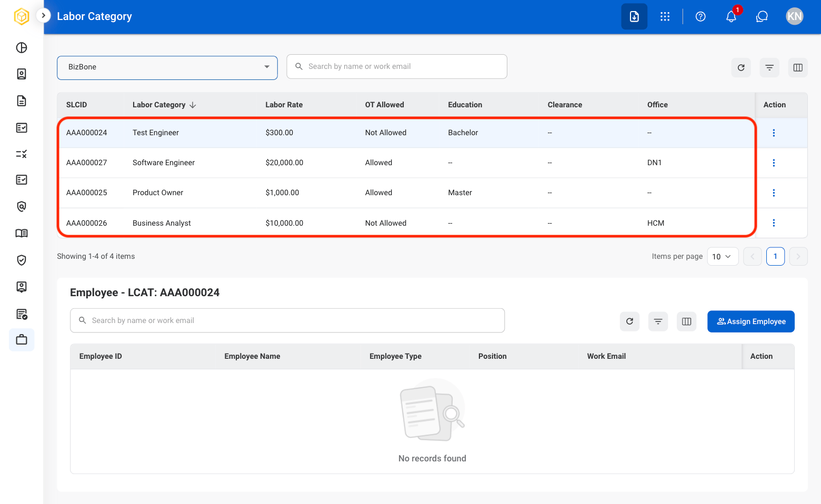Click the download file icon in header

(634, 17)
